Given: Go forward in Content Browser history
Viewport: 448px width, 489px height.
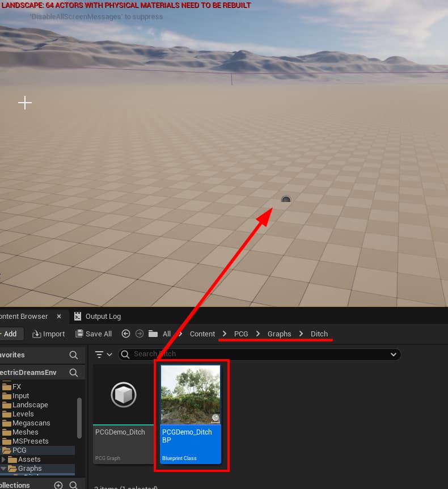Looking at the screenshot, I should [x=140, y=334].
